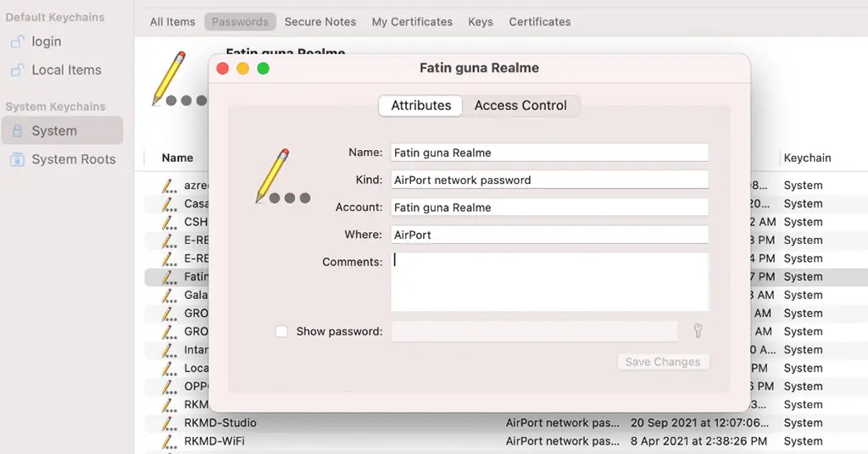Click System keychain cell of RKMD-Studio row

803,423
